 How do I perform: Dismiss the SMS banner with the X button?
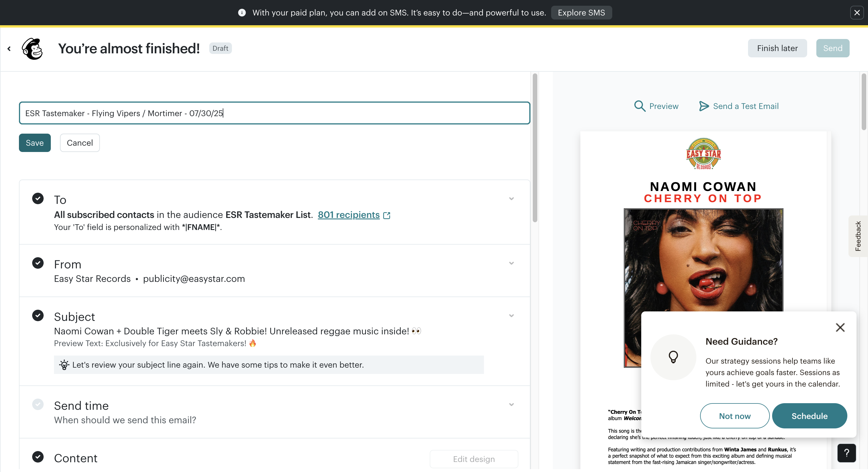(x=857, y=13)
